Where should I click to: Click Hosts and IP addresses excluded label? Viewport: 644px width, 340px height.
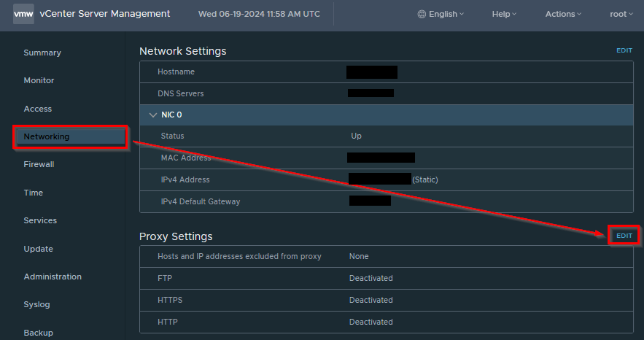click(239, 256)
